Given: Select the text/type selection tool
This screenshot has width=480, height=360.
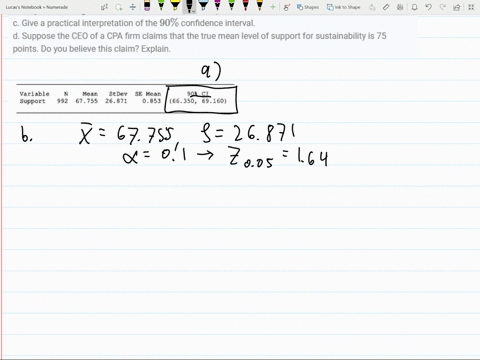Looking at the screenshot, I should [104, 7].
